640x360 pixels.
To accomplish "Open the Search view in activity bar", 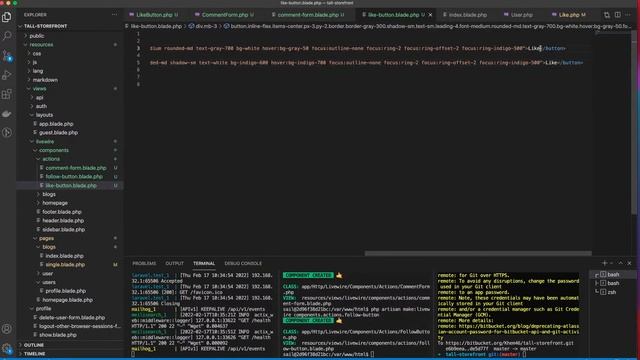I will click(x=7, y=36).
